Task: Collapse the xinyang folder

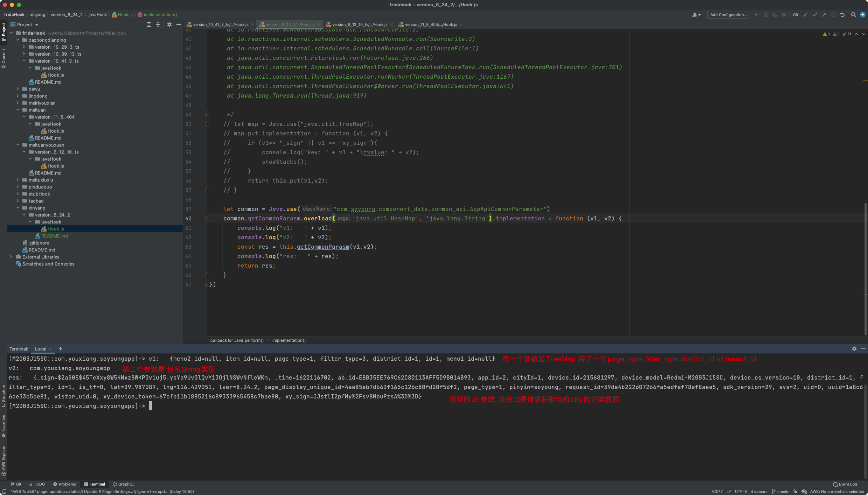Action: tap(18, 208)
